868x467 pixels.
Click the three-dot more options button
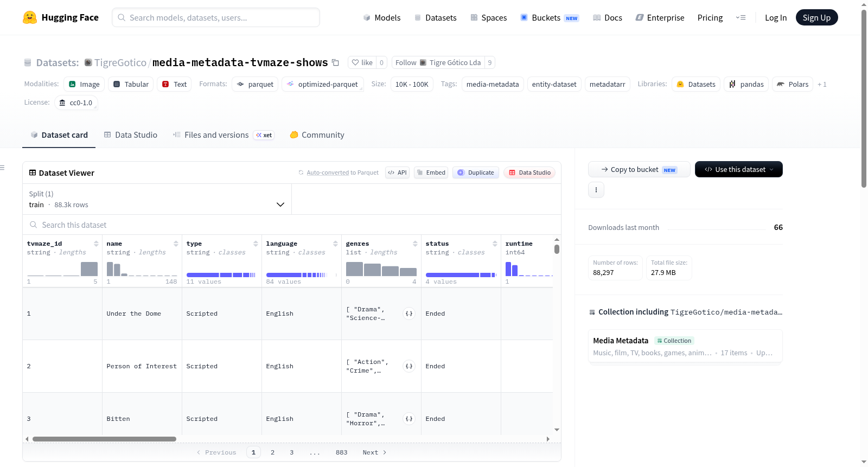pos(596,190)
